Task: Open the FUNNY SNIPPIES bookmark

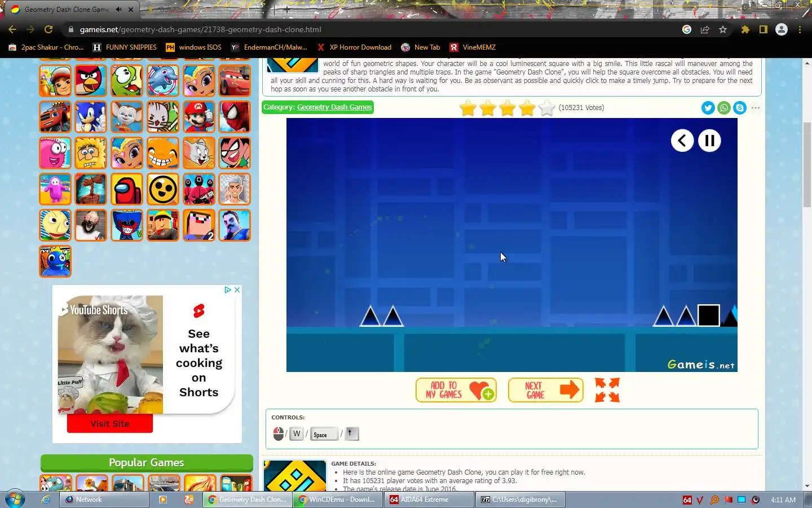Action: [x=125, y=47]
